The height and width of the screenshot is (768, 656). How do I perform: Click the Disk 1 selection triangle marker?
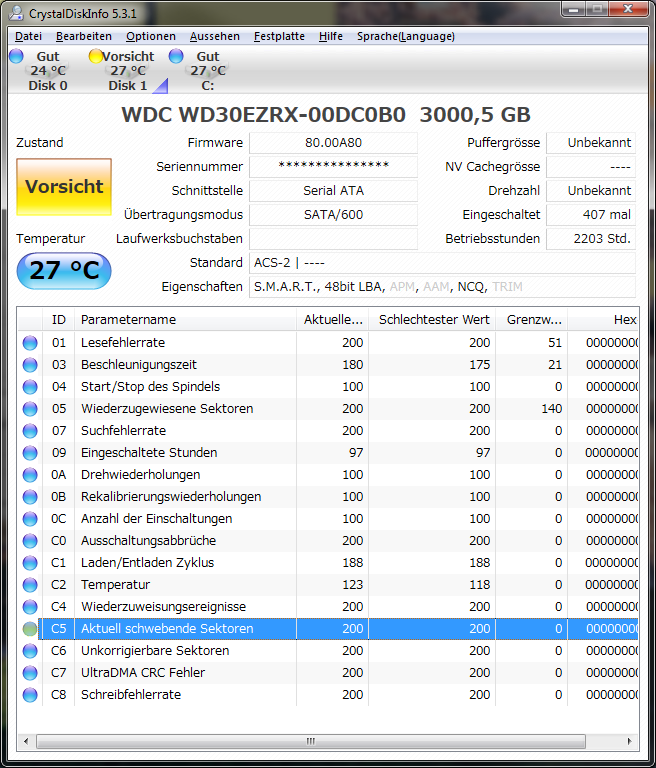[x=162, y=86]
